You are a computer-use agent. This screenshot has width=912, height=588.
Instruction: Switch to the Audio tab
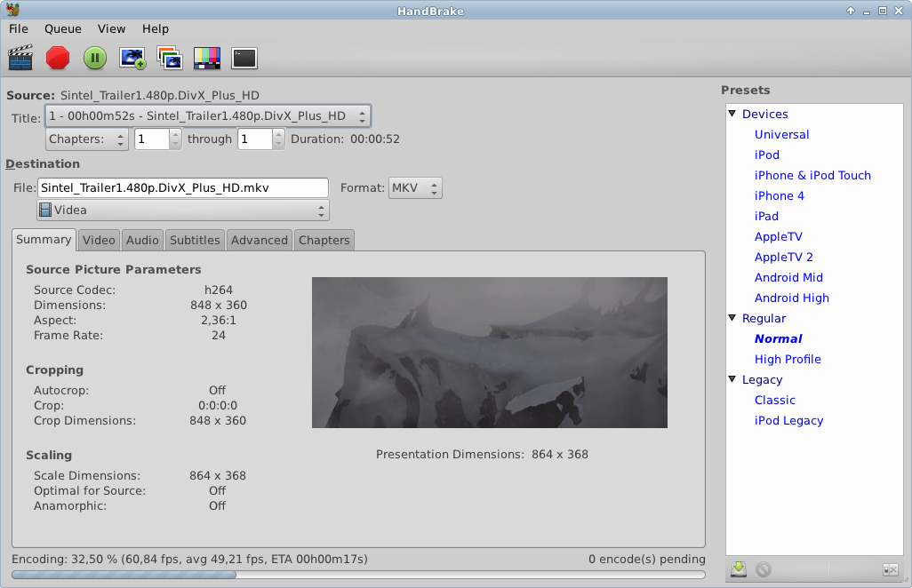point(142,240)
